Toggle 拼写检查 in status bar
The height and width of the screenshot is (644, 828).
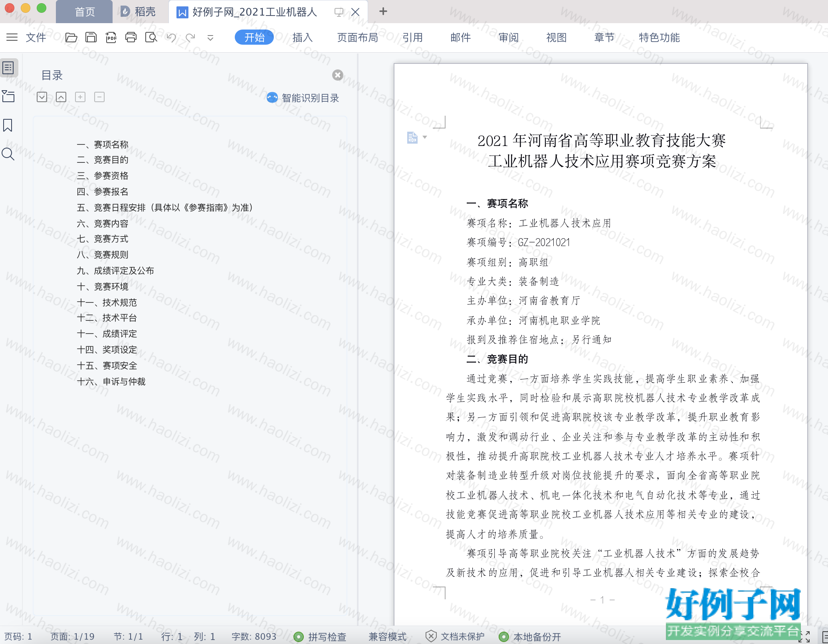[x=320, y=637]
